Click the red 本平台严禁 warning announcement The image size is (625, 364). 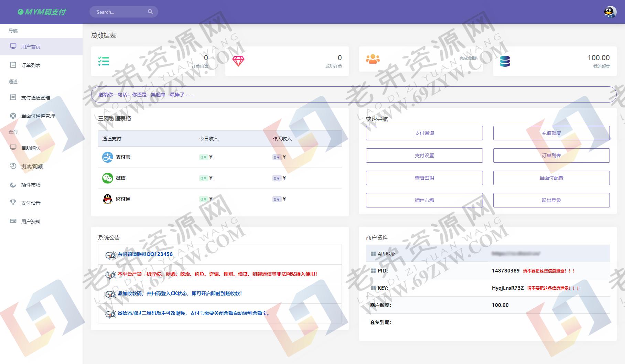point(217,274)
